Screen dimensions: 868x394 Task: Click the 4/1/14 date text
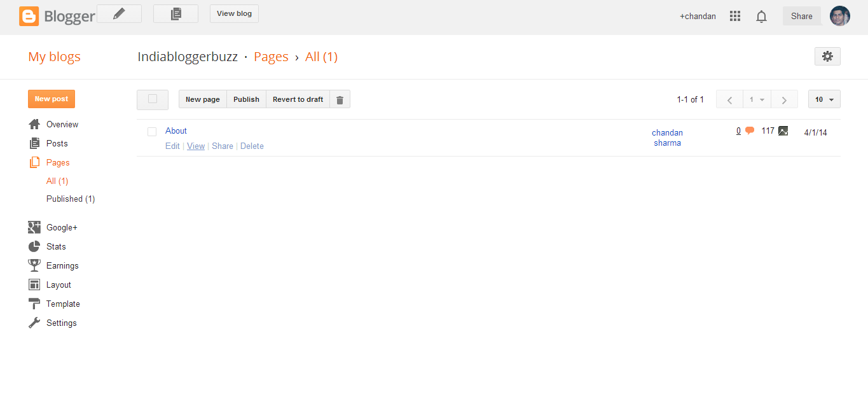815,132
